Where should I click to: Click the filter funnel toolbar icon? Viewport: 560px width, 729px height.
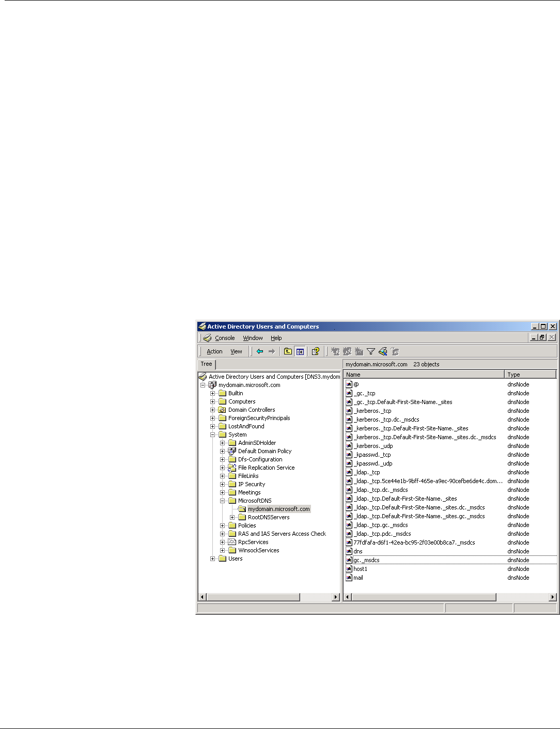[x=371, y=351]
